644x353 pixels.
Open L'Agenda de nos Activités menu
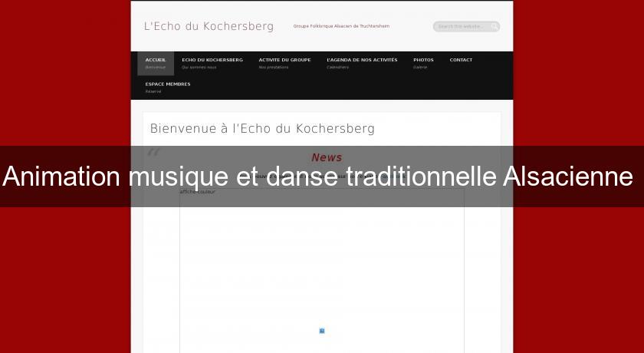(x=362, y=63)
